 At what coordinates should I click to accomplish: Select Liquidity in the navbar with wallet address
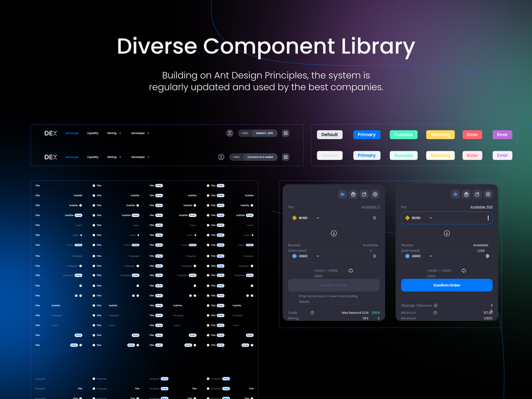coord(93,133)
